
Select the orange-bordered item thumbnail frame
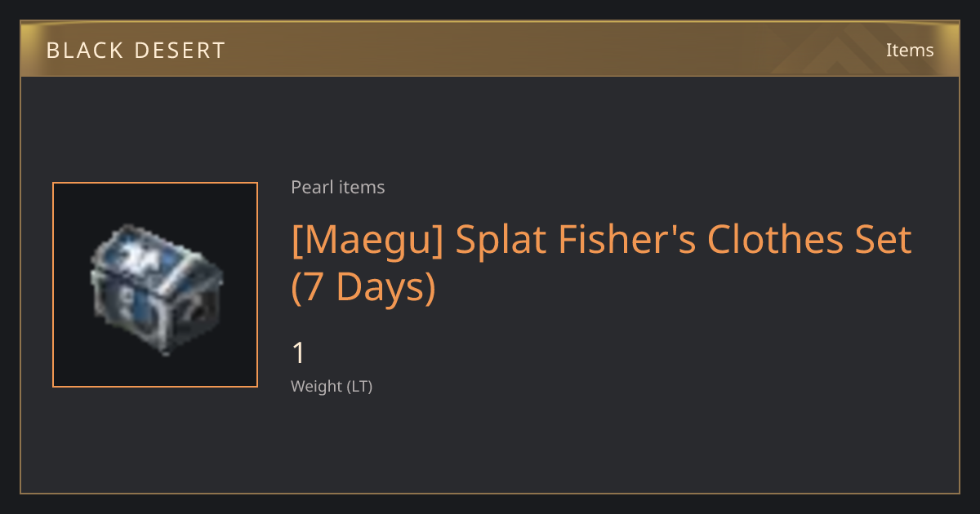pyautogui.click(x=155, y=285)
